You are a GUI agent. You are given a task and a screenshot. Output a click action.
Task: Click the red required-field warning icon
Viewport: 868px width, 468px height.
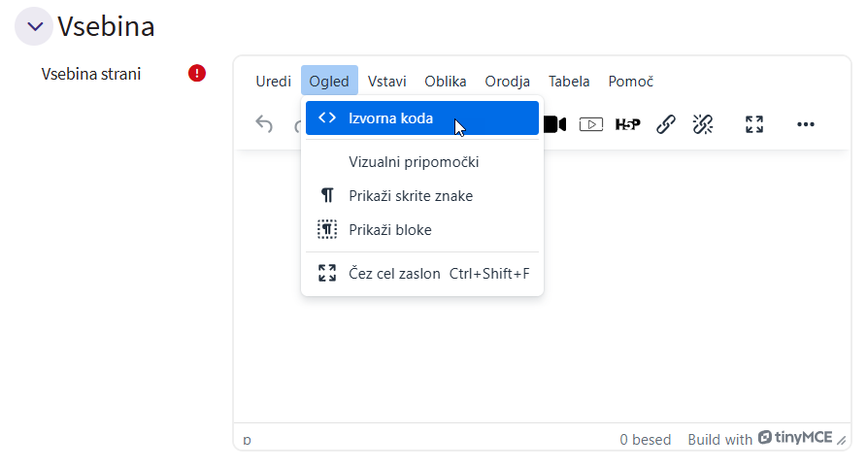tap(197, 74)
